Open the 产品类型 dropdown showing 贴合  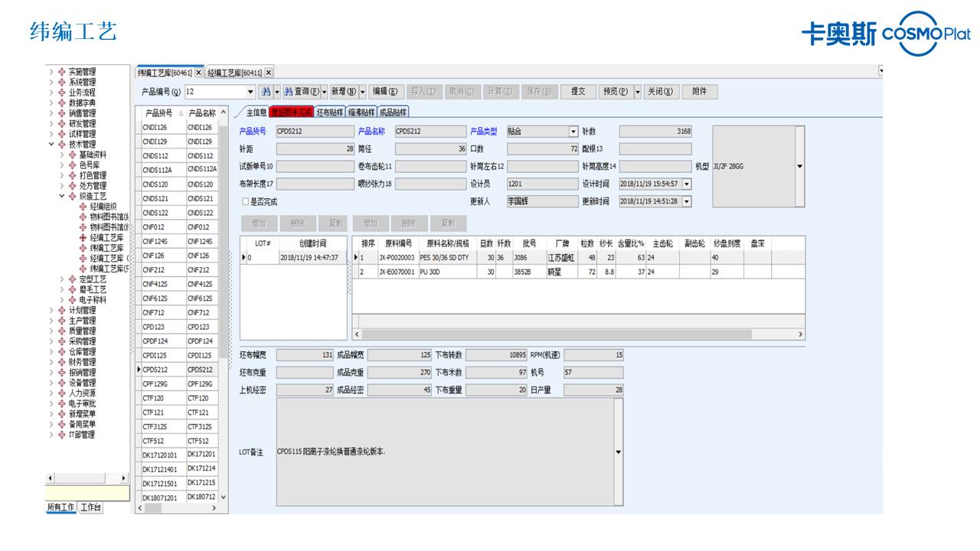pos(573,132)
